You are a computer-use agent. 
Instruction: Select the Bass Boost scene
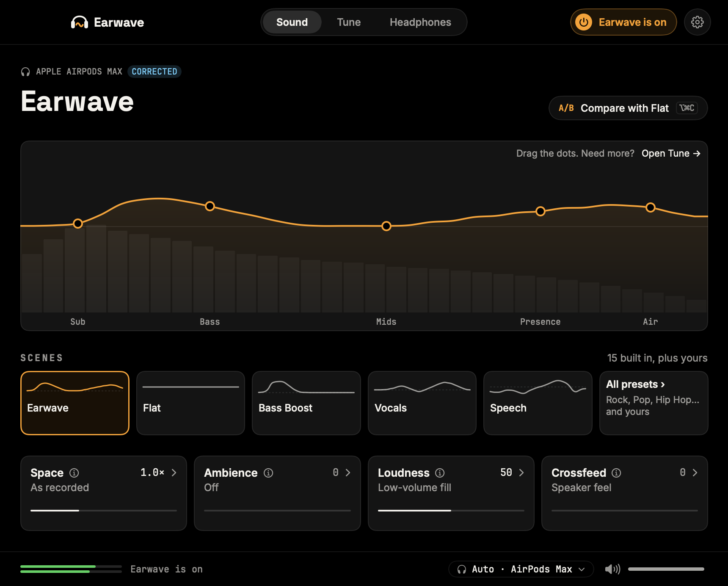[x=306, y=403]
